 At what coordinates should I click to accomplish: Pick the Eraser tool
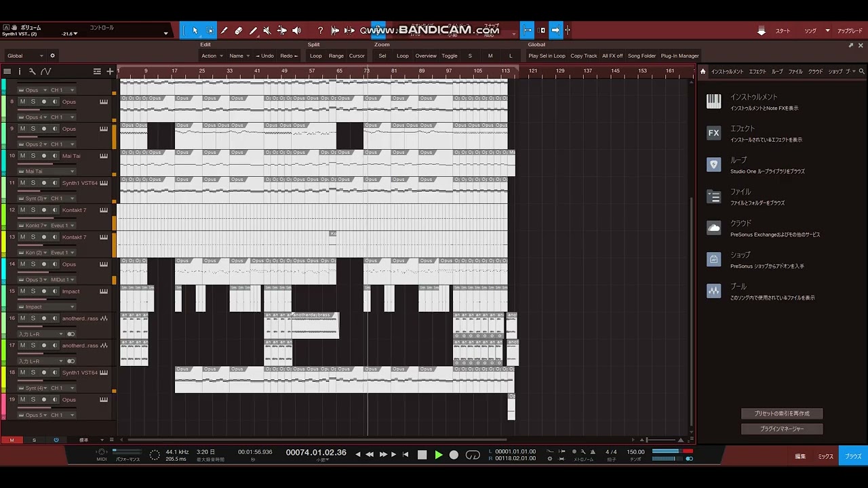click(x=239, y=30)
